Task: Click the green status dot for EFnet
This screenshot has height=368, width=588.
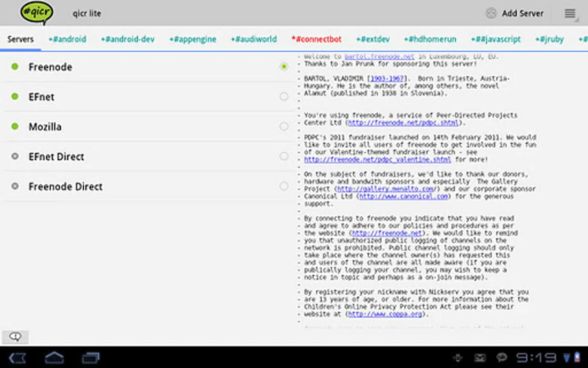Action: [15, 96]
